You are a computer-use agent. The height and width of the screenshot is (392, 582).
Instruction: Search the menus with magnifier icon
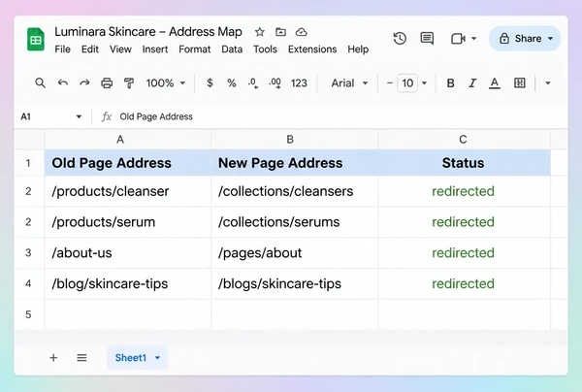pyautogui.click(x=40, y=83)
